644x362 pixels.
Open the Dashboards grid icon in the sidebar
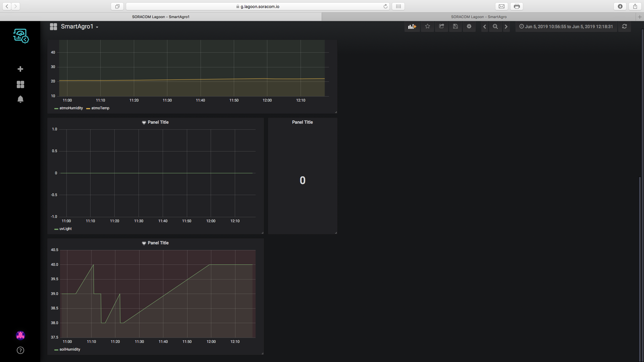pos(20,84)
